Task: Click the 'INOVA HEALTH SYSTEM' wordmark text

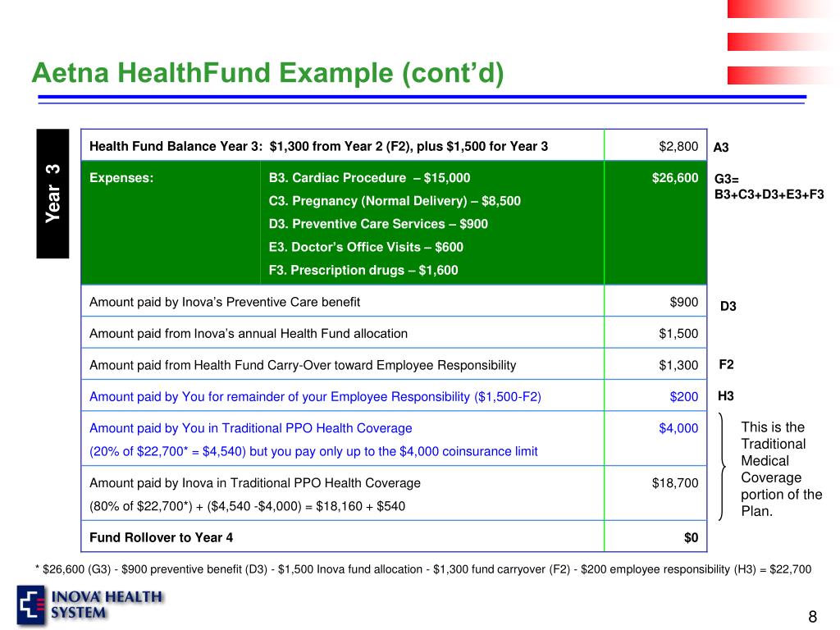Action: pyautogui.click(x=107, y=605)
